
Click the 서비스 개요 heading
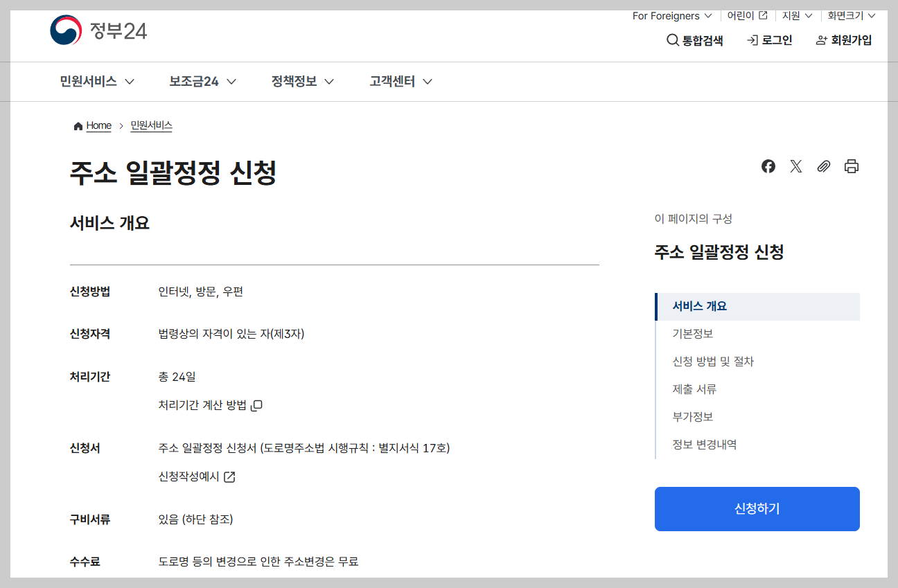click(109, 223)
